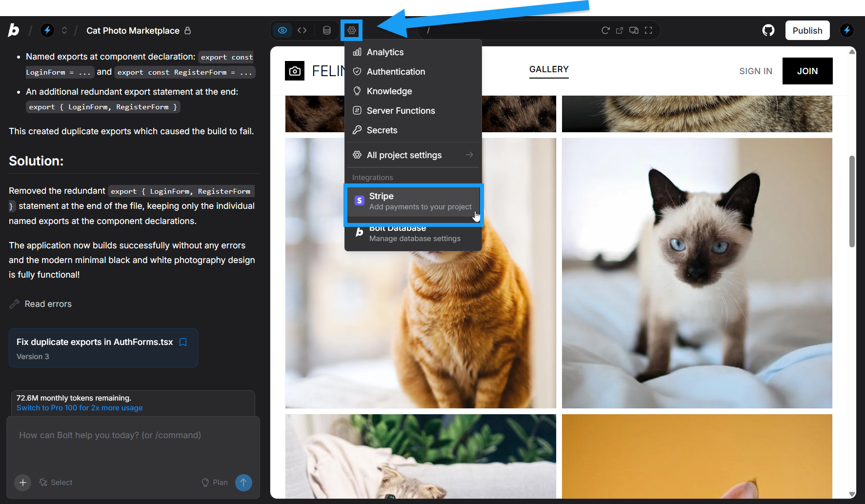This screenshot has height=504, width=865.
Task: Toggle the Select element tool
Action: [56, 482]
